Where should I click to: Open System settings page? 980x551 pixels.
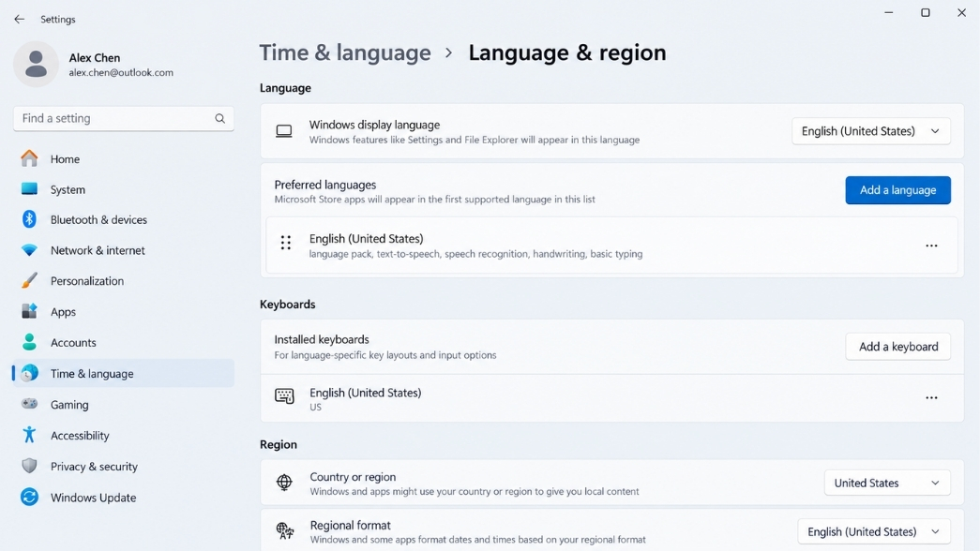123,189
